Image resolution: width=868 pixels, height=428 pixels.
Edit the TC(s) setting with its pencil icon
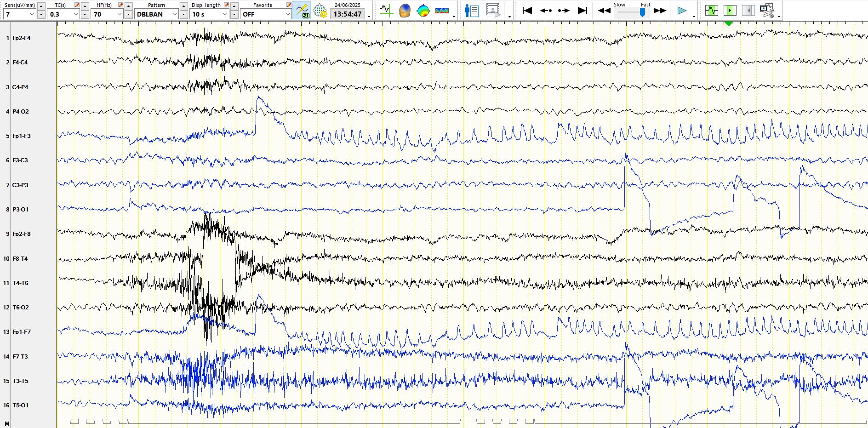pyautogui.click(x=77, y=5)
